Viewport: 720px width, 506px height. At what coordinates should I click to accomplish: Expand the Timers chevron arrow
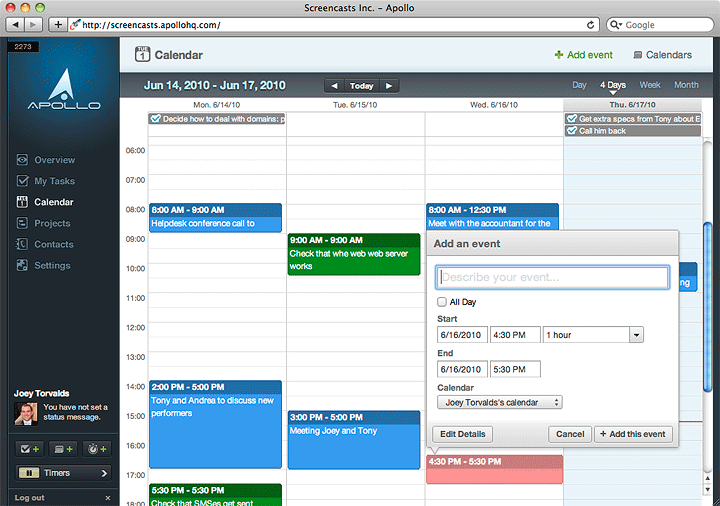coord(104,473)
